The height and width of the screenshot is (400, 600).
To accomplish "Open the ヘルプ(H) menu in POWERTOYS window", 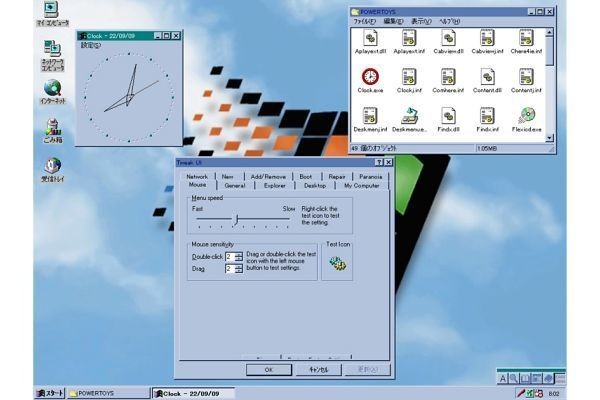I will pos(450,21).
